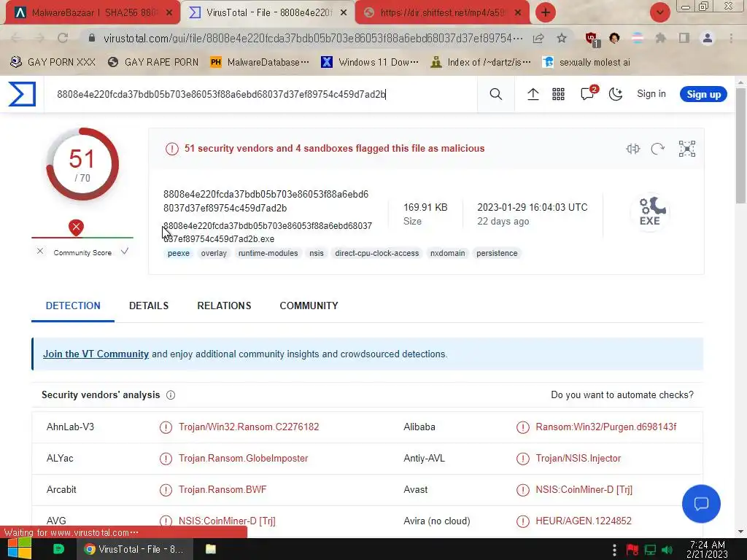Click the browser reload button
This screenshot has height=560, width=747.
tap(63, 38)
